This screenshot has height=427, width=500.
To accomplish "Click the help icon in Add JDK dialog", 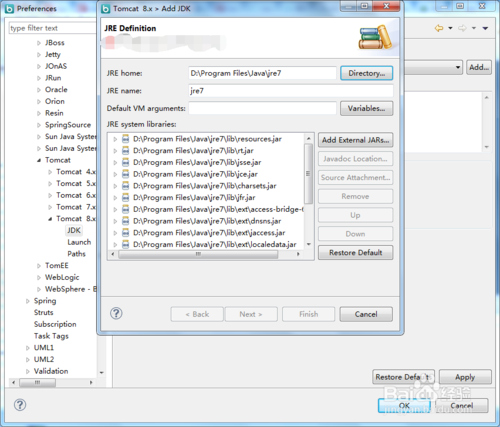I will pyautogui.click(x=116, y=313).
